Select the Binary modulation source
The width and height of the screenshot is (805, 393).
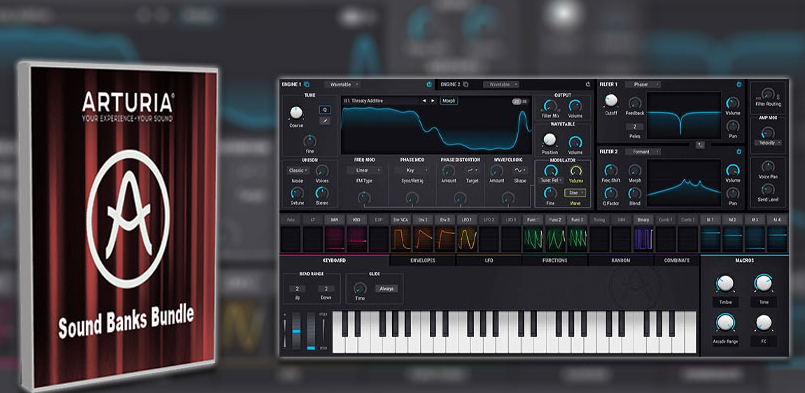click(x=643, y=219)
